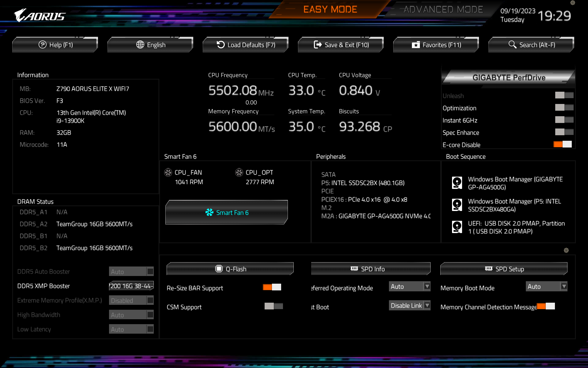
Task: Open the Fast Boot Disable Link dropdown
Action: click(x=409, y=306)
